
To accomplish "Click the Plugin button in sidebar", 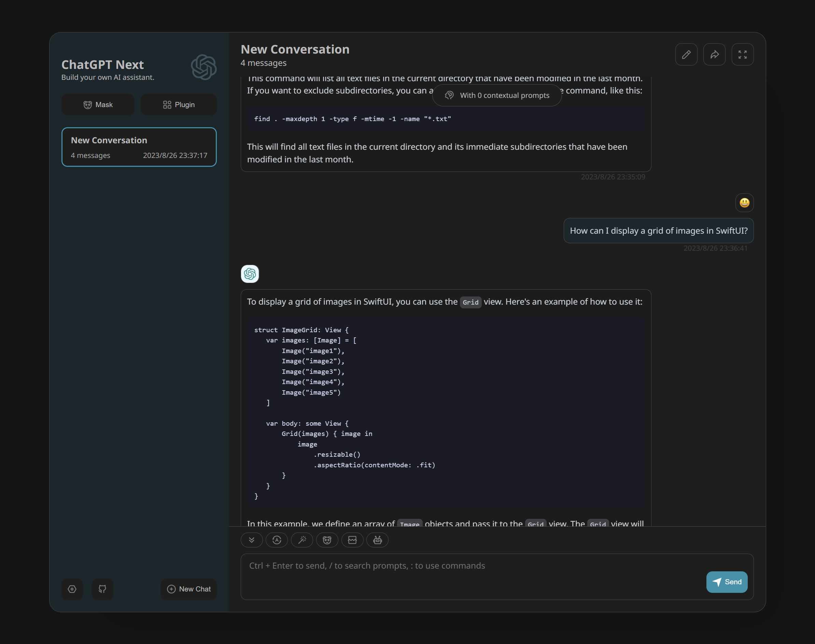I will [x=179, y=104].
